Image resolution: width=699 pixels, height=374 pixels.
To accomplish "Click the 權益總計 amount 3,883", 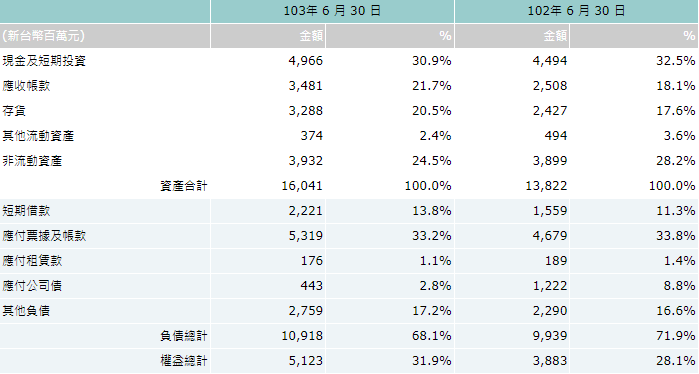I will (x=550, y=360).
